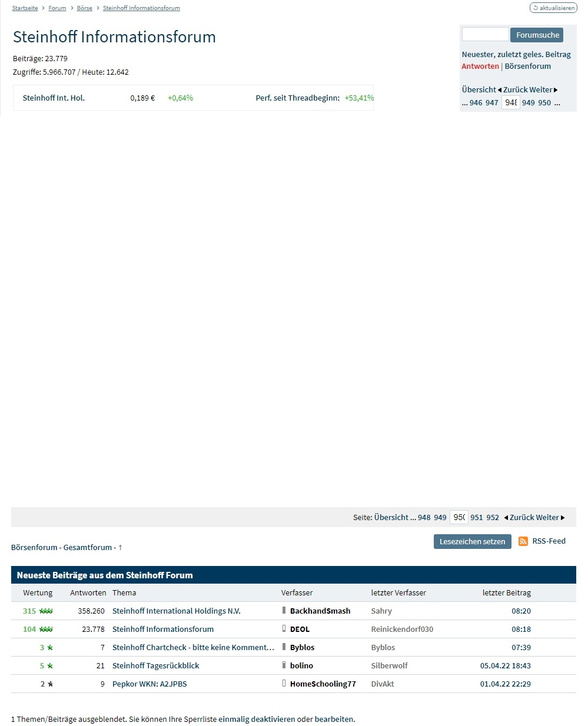Open Börse in the breadcrumb
The width and height of the screenshot is (588, 726).
pos(85,8)
